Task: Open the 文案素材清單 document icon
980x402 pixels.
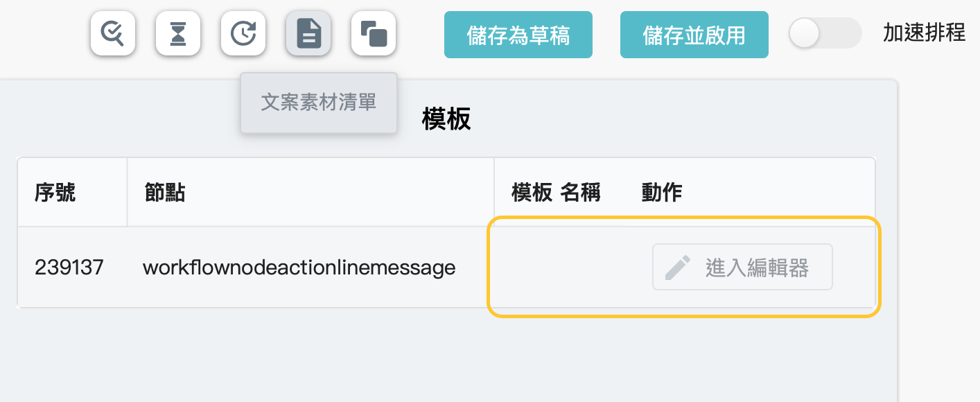Action: click(308, 33)
